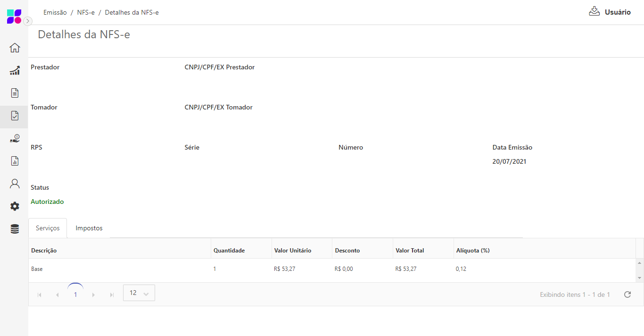This screenshot has height=336, width=644.
Task: Click the NFS-e breadcrumb link
Action: [x=86, y=12]
